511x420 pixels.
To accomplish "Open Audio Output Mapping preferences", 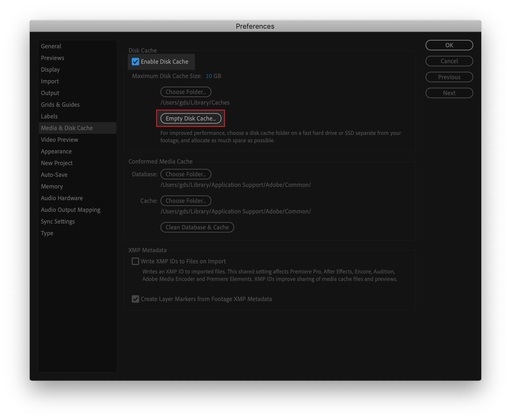I will point(77,210).
